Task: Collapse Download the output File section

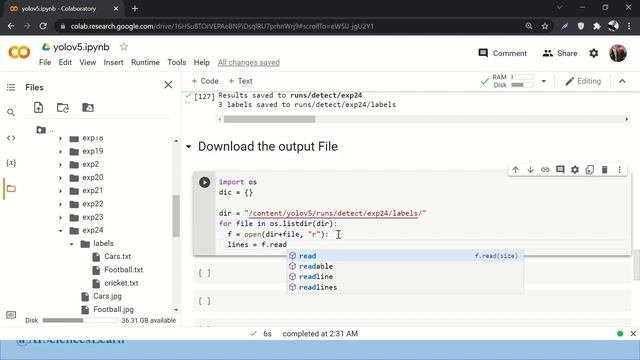Action: (x=188, y=147)
